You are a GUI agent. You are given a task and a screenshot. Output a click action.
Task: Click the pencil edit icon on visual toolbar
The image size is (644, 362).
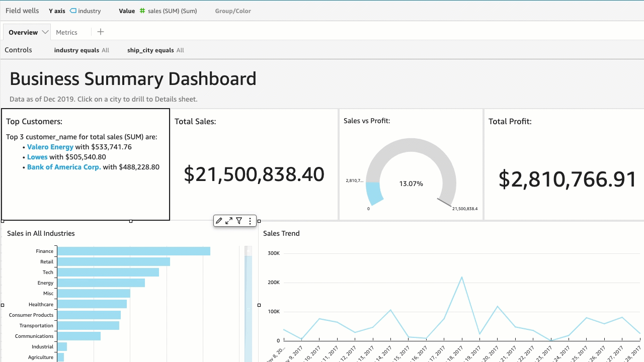point(219,221)
